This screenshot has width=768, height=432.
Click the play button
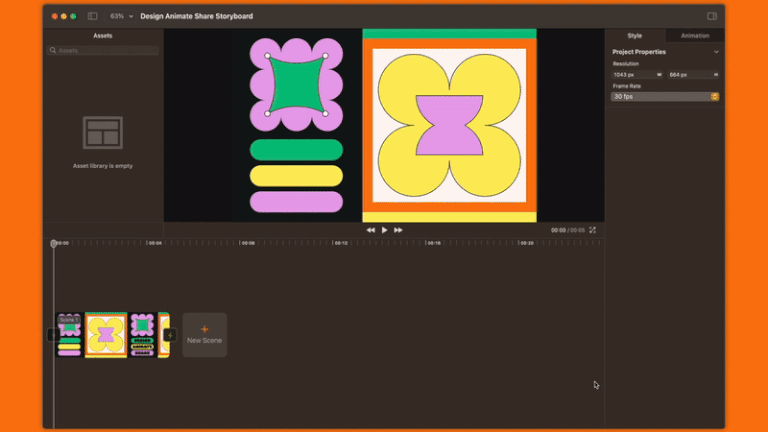pos(384,230)
